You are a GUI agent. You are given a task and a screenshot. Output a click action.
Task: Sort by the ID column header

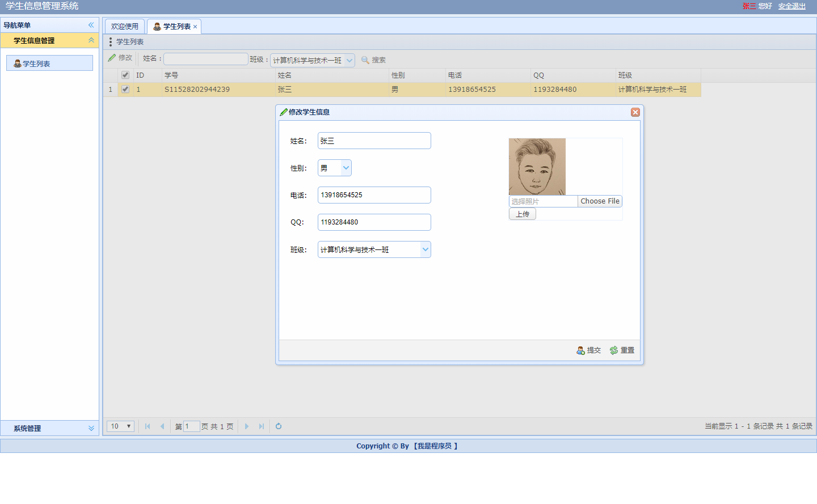coord(148,75)
